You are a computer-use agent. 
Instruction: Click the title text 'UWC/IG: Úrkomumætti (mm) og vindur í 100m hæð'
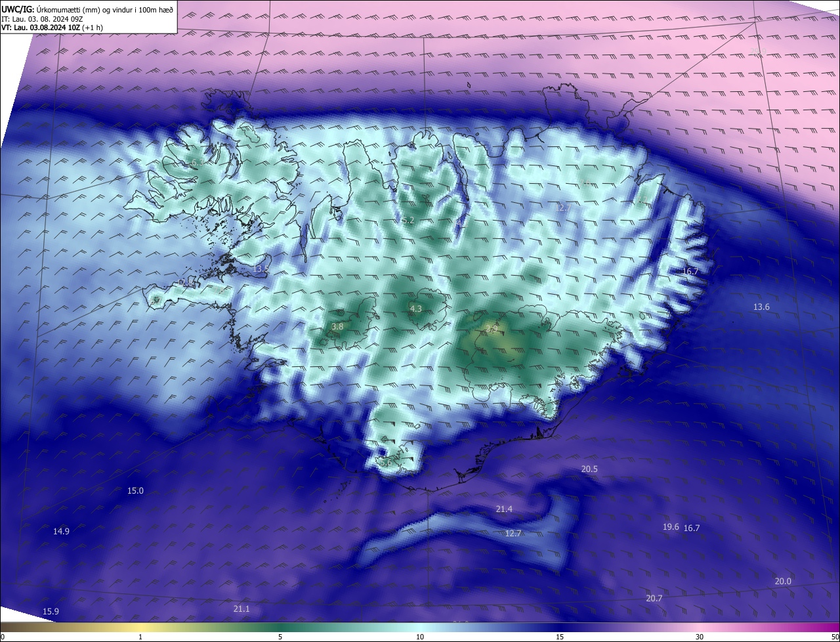(x=87, y=10)
